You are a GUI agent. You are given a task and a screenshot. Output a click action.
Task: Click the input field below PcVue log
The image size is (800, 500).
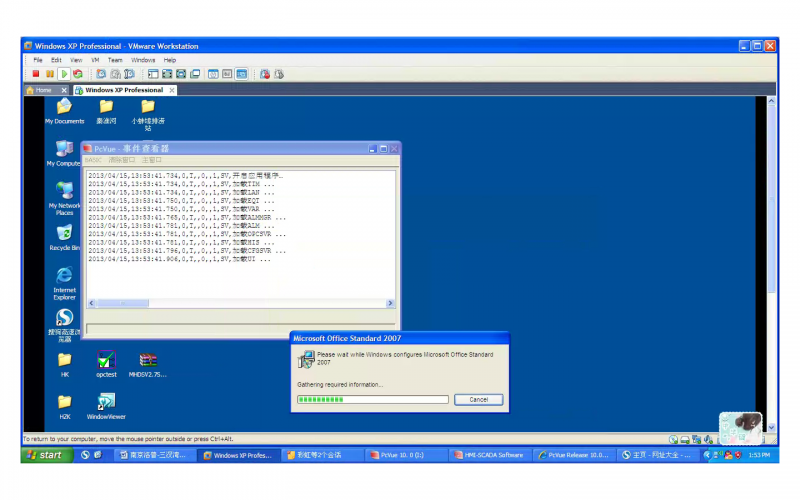(240, 328)
